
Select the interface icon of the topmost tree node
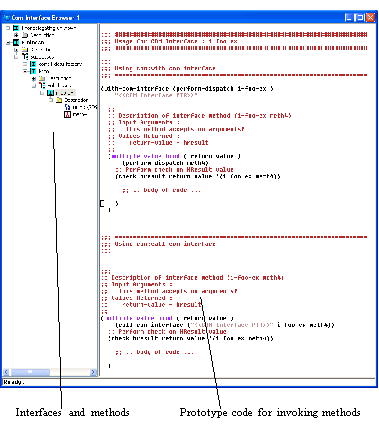pyautogui.click(x=16, y=28)
